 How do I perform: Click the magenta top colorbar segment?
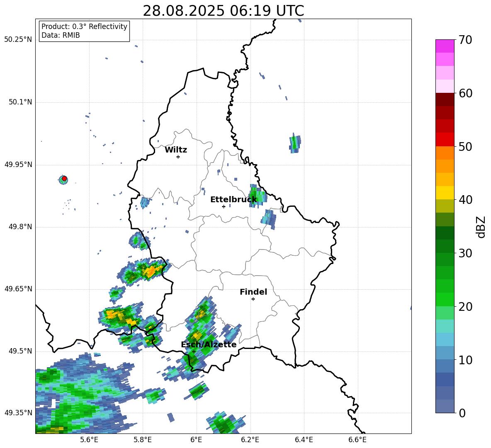pyautogui.click(x=445, y=46)
